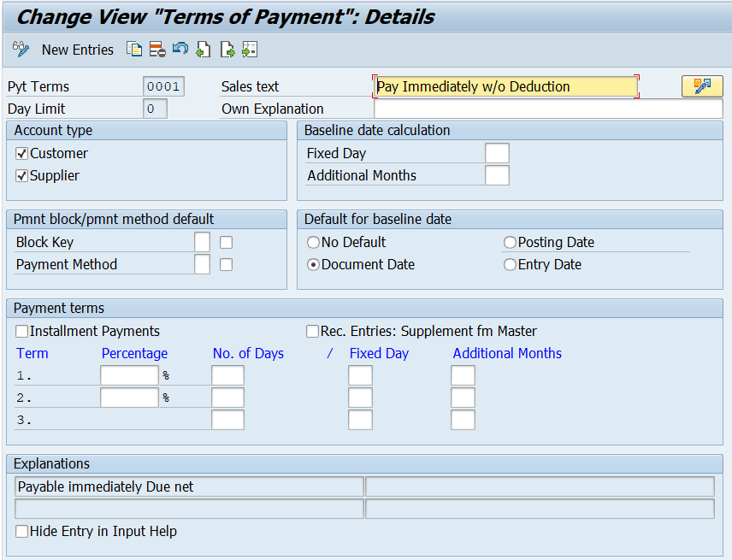Click Fixed Day field for term 1
Screen dimensions: 732x560
(x=360, y=375)
